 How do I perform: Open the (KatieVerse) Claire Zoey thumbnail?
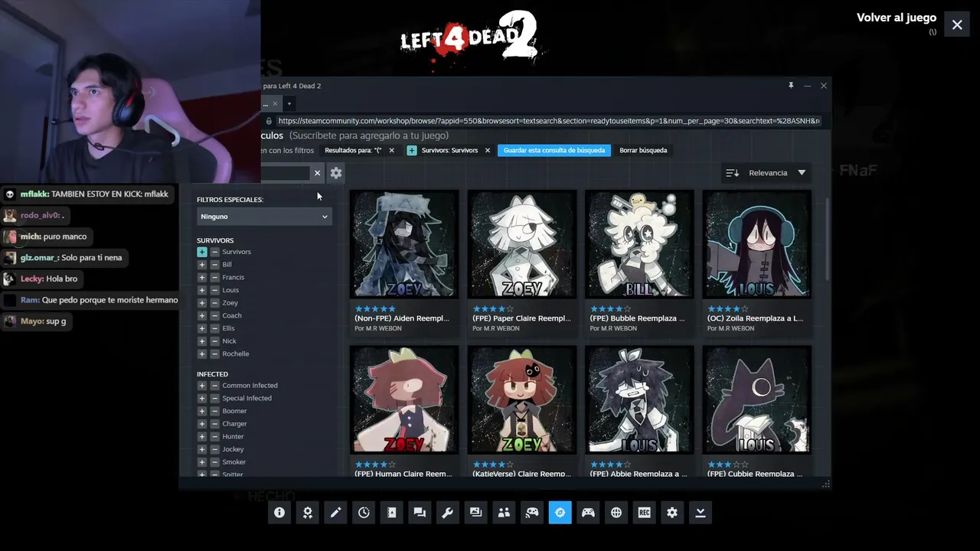tap(522, 399)
